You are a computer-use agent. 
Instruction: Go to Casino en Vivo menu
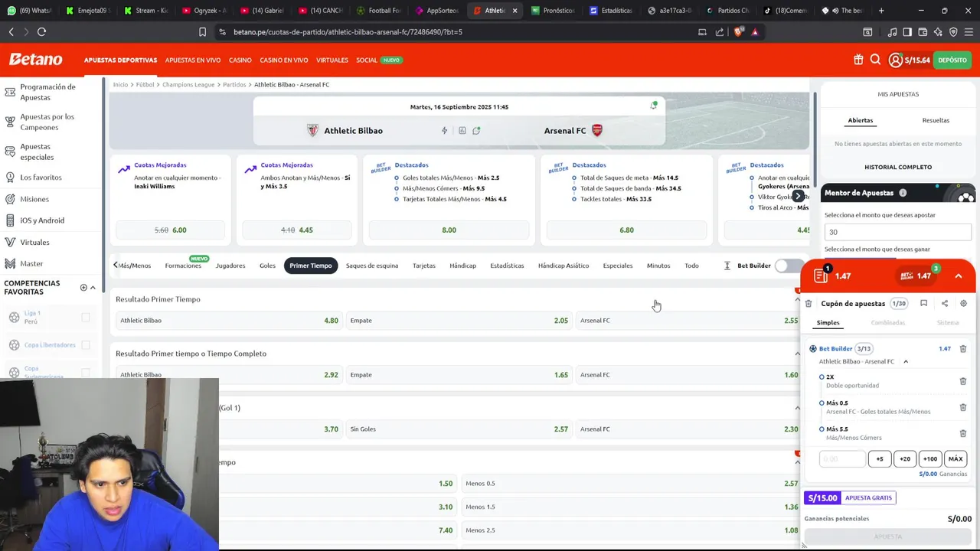pos(284,60)
